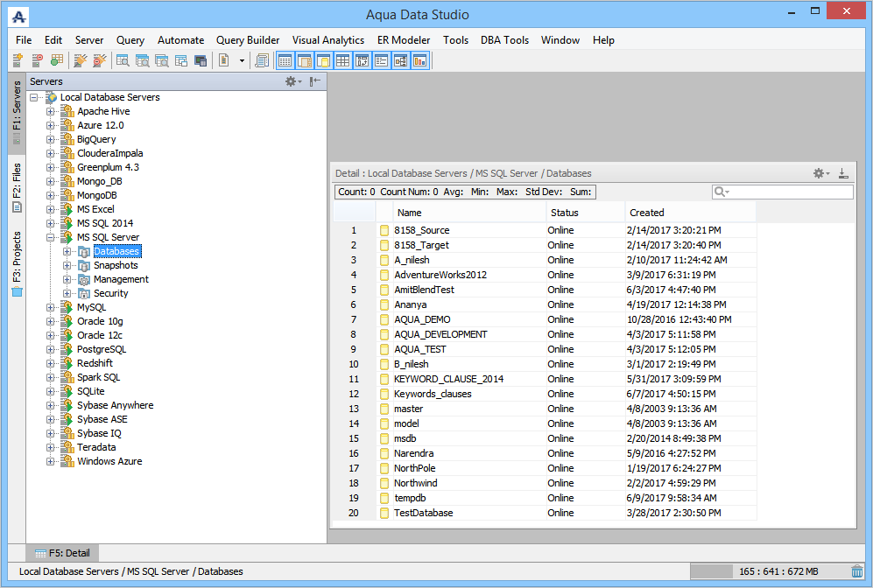The height and width of the screenshot is (588, 873).
Task: Open the Detail panel gear options
Action: pos(820,173)
